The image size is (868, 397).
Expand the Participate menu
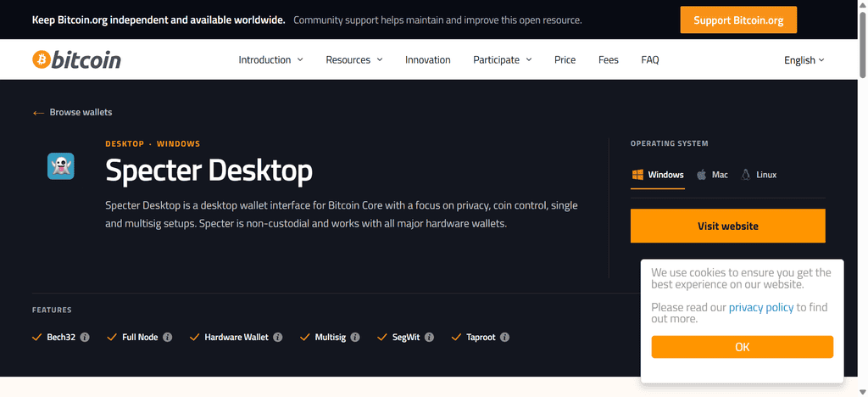(x=503, y=59)
